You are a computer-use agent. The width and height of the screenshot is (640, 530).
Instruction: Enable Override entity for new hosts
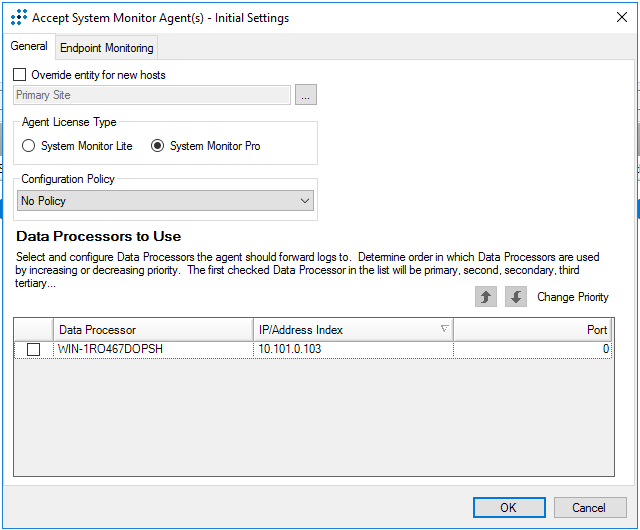click(21, 75)
